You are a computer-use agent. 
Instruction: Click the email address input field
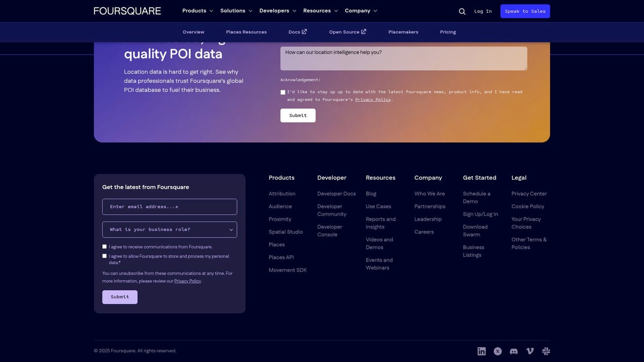170,207
